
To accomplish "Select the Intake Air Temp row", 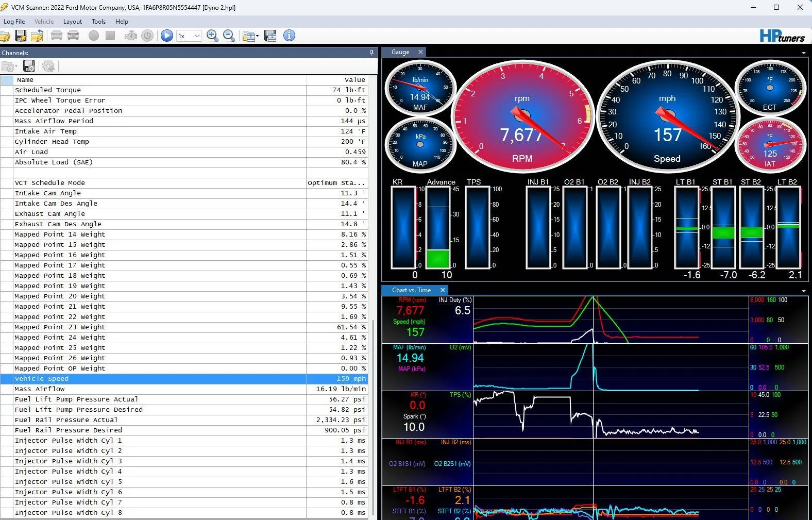I will coord(184,131).
